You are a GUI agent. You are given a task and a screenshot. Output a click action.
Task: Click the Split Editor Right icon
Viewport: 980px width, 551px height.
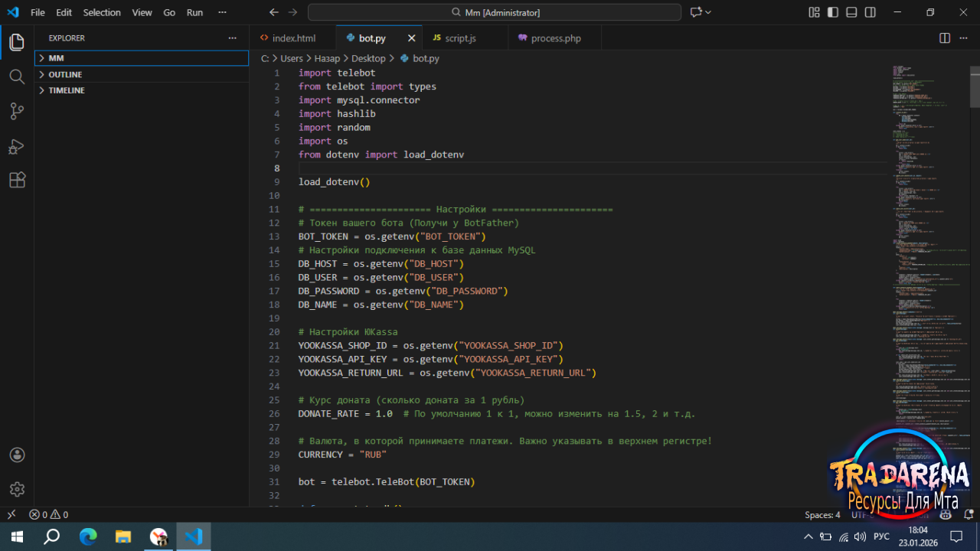[x=945, y=38]
